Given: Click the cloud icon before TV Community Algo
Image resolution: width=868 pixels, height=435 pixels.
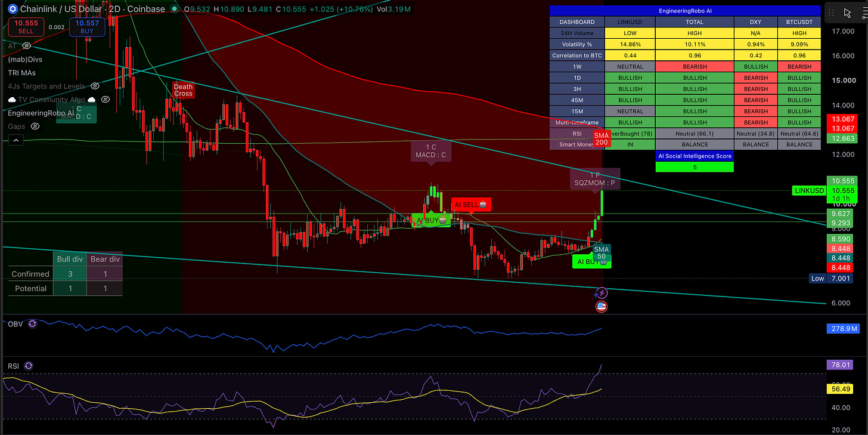Looking at the screenshot, I should point(11,100).
